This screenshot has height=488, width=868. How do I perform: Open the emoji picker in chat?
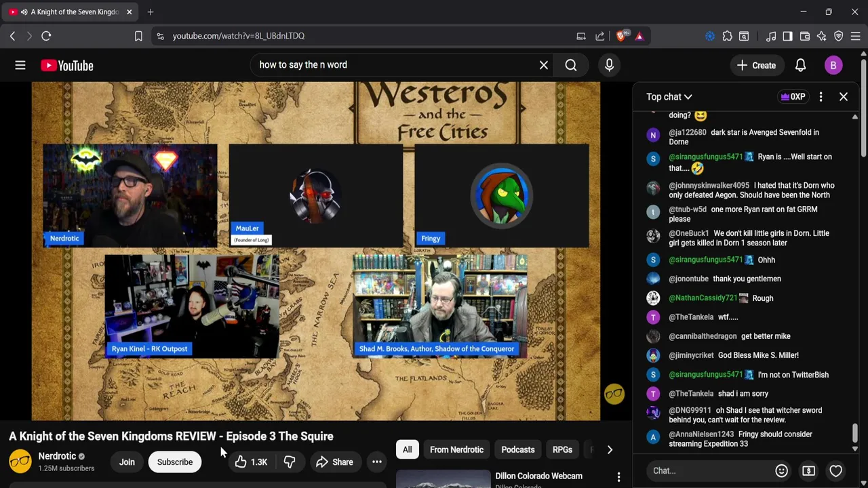781,470
